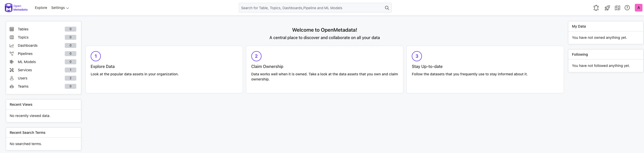The width and height of the screenshot is (644, 153).
Task: Select the Services wrench icon
Action: point(12,70)
